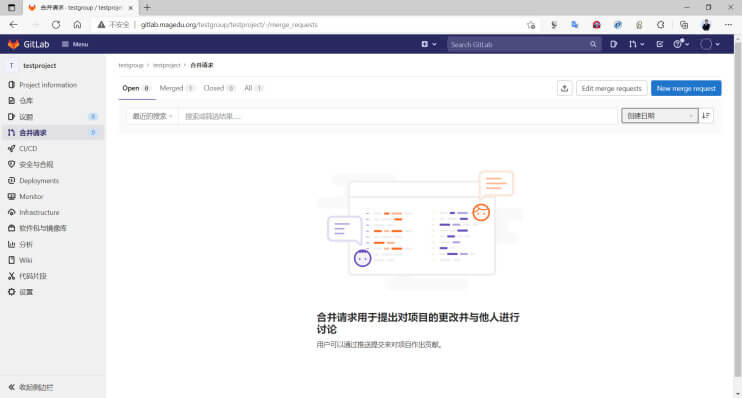The height and width of the screenshot is (398, 742).
Task: Open Project information in sidebar
Action: pos(48,85)
